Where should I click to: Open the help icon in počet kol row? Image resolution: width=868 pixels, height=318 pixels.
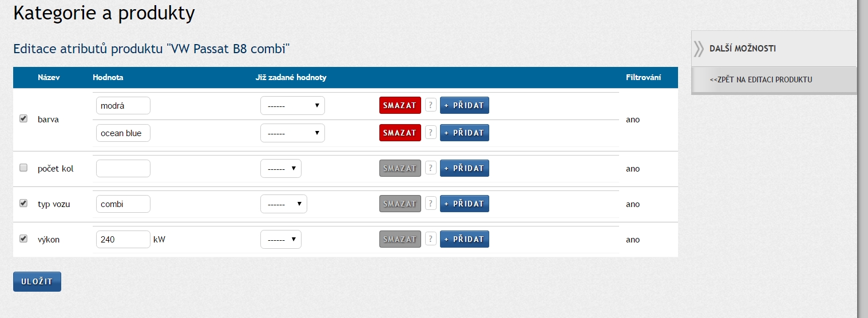[431, 168]
